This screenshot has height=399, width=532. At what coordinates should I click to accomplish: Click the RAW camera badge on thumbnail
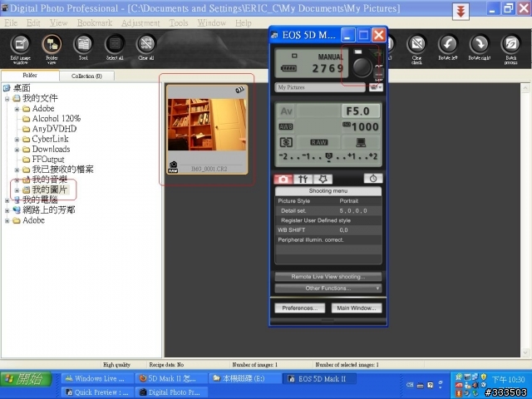[173, 167]
